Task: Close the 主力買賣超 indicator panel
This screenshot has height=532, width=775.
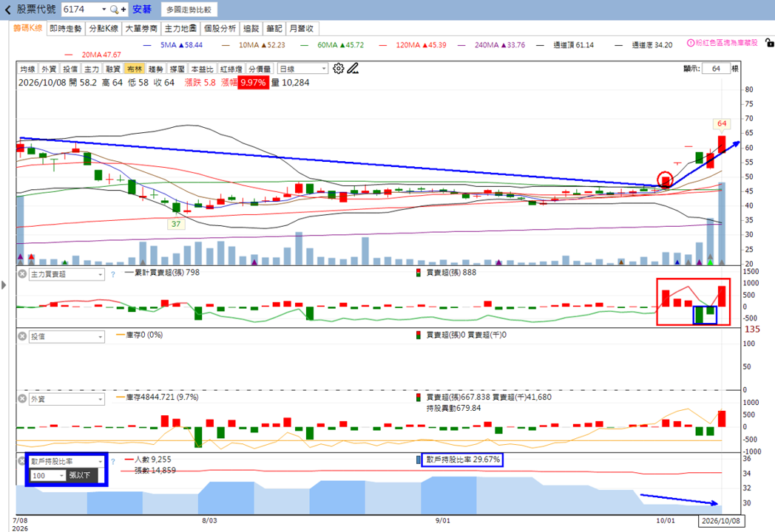Action: pos(22,273)
